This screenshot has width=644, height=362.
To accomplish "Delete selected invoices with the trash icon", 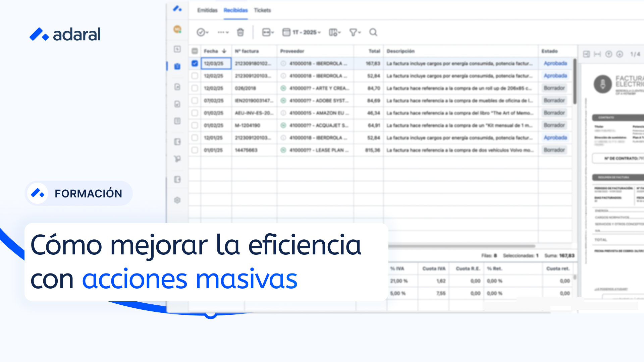I will [x=240, y=32].
